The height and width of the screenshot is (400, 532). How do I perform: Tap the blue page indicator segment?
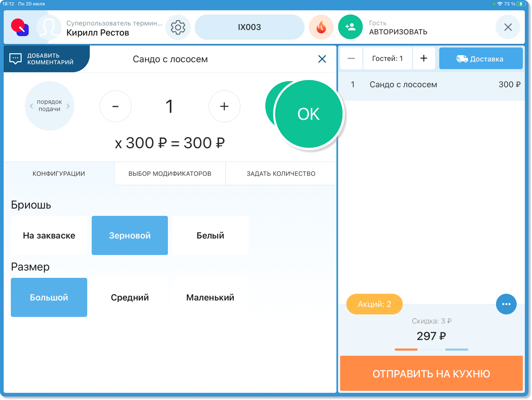coord(457,349)
